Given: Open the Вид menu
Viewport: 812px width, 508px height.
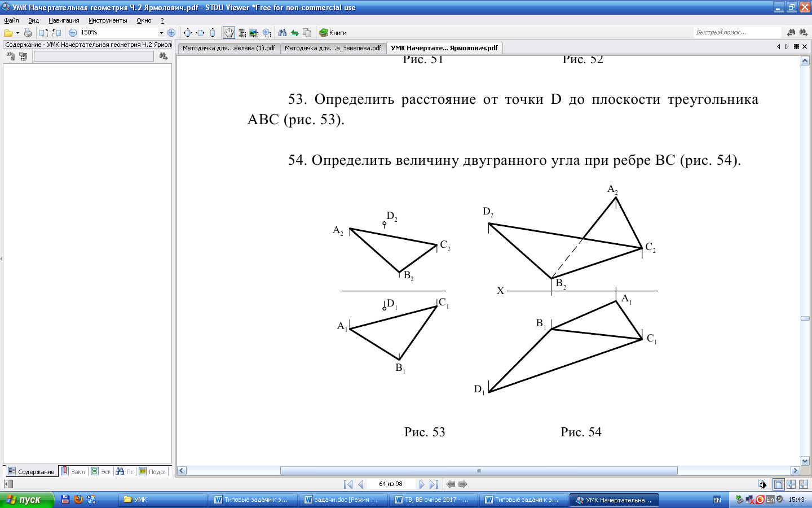Looking at the screenshot, I should point(33,20).
